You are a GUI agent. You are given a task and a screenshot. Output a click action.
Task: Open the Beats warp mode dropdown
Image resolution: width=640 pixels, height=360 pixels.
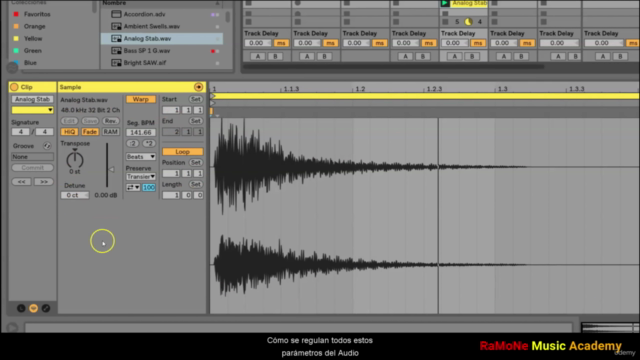[140, 157]
